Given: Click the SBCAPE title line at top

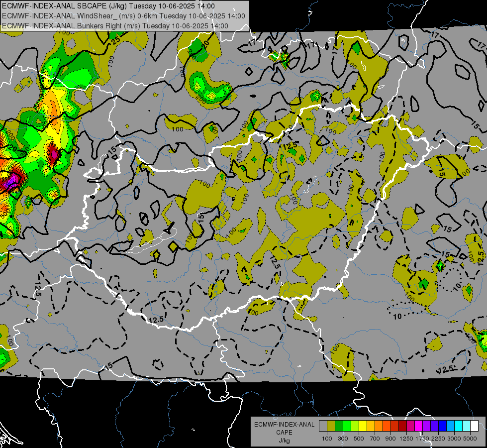Looking at the screenshot, I should click(x=108, y=6).
